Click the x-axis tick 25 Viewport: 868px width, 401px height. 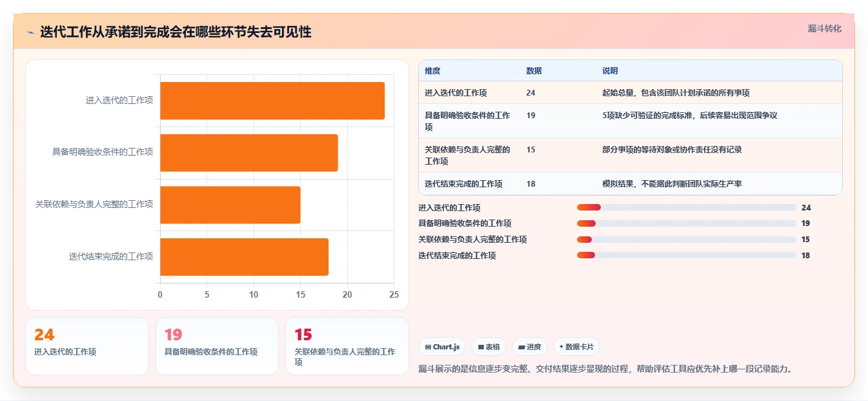pyautogui.click(x=394, y=294)
